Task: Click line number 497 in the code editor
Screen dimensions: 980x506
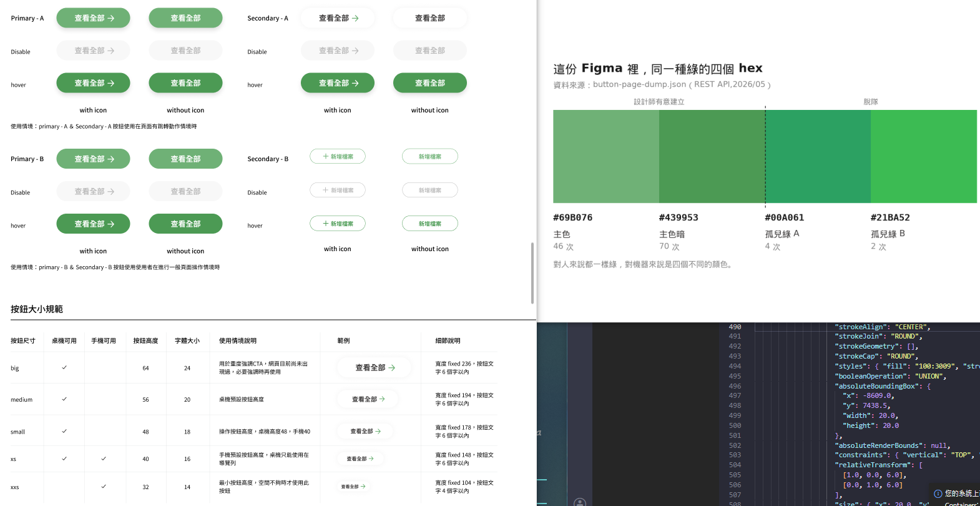Action: (735, 395)
